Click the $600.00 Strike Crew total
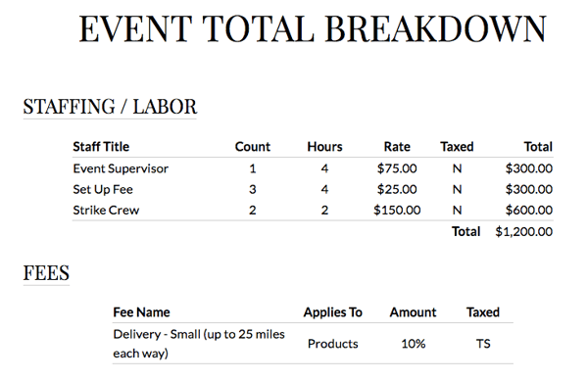 coord(529,211)
